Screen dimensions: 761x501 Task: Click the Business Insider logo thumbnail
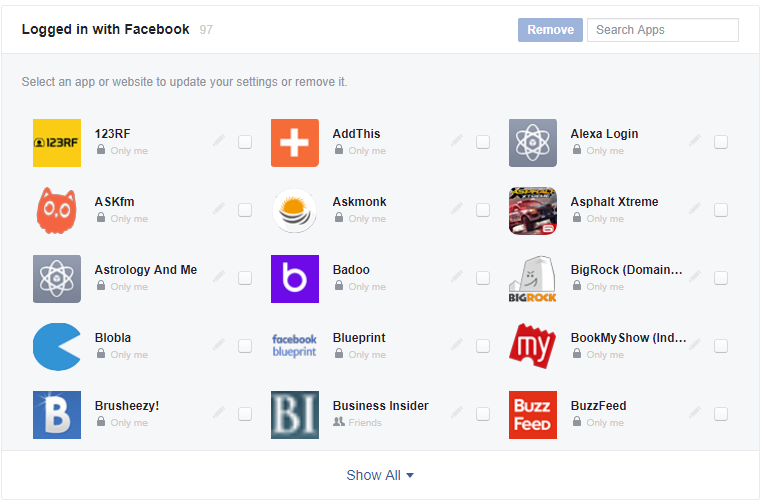[x=295, y=415]
